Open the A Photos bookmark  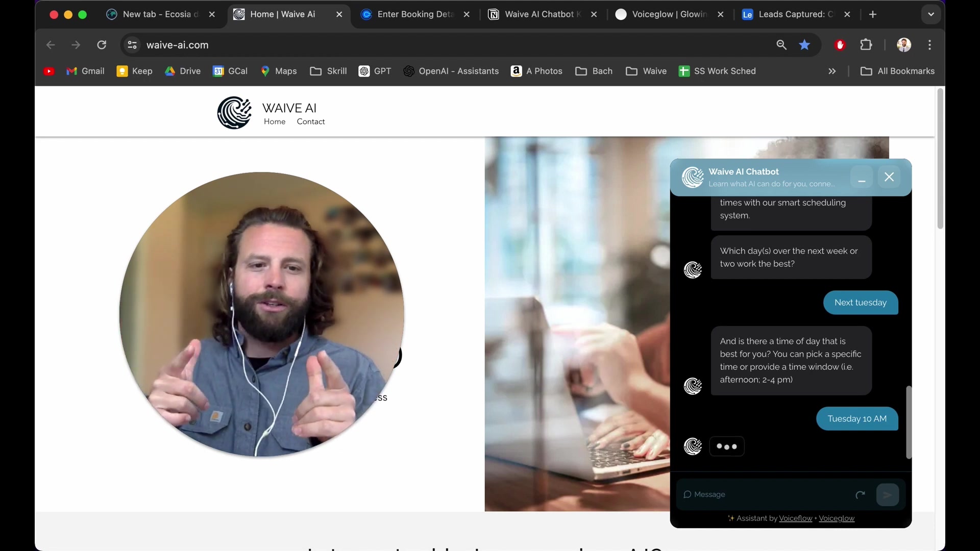click(x=537, y=71)
